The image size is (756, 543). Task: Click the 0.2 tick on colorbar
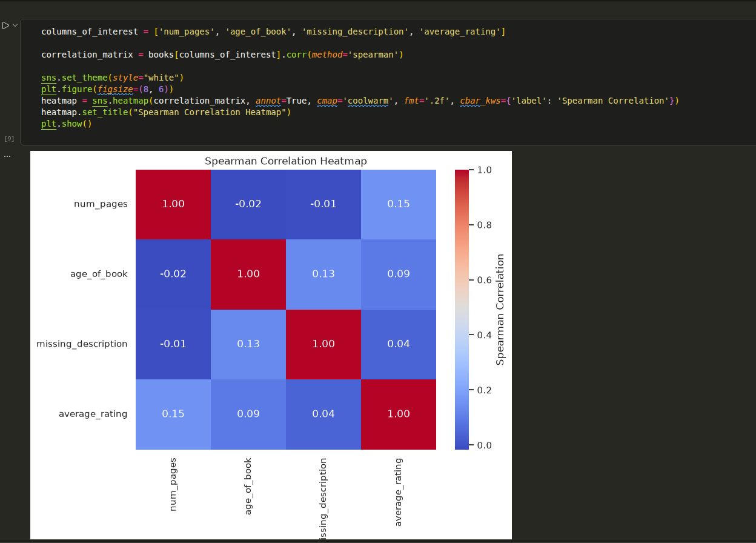point(485,390)
